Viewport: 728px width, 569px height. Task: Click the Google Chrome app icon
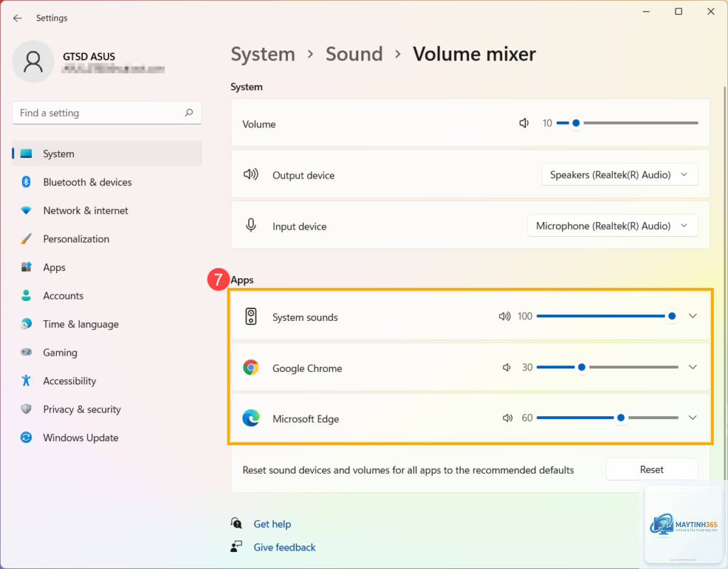[x=251, y=368]
